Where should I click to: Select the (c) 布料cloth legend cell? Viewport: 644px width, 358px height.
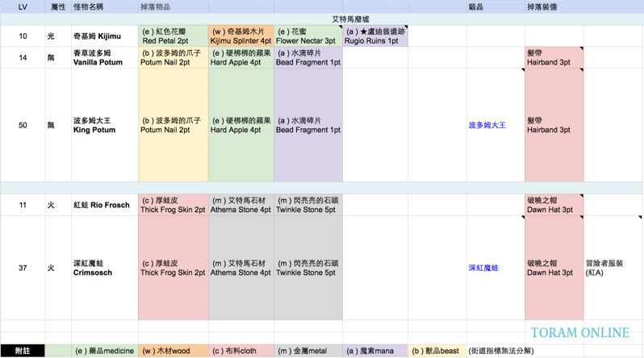tap(241, 351)
